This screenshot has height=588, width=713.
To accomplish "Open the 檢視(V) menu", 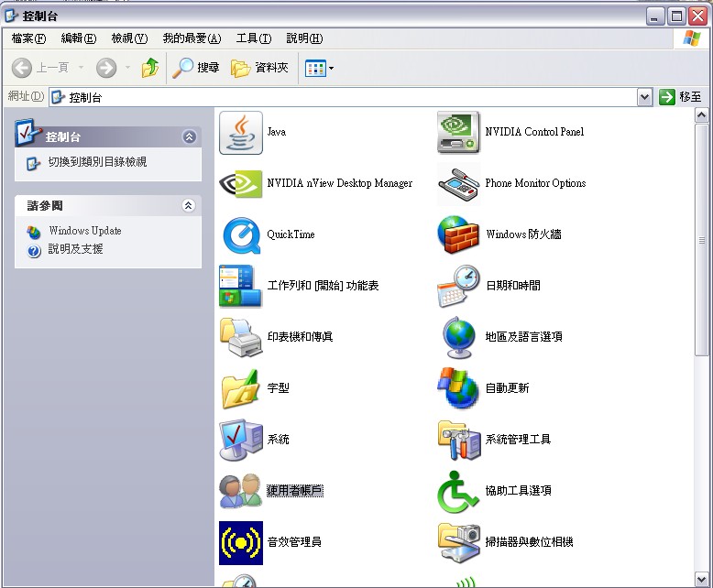I will [x=129, y=38].
